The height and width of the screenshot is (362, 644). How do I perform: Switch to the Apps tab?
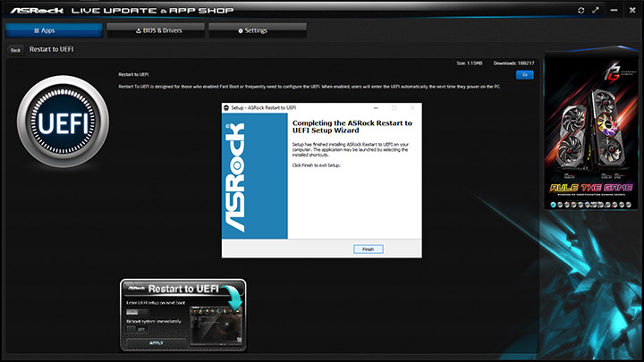pyautogui.click(x=54, y=30)
